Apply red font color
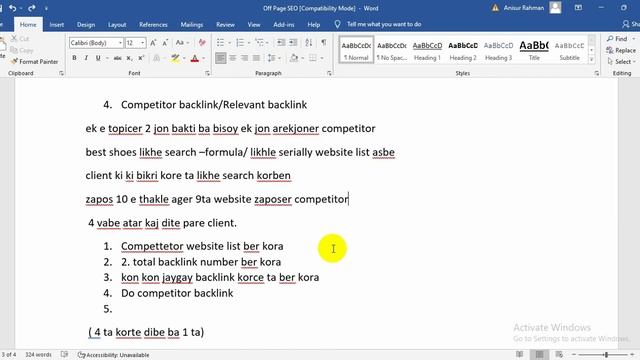Viewport: 640px width, 360px height. point(195,58)
